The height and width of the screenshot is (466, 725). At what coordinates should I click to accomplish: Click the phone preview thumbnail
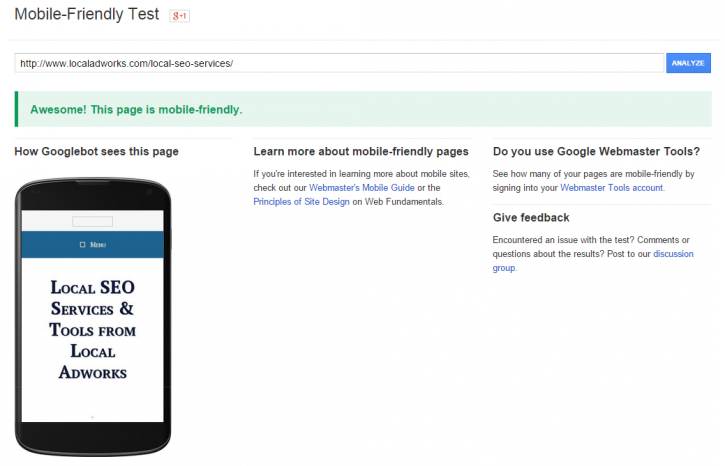tap(93, 317)
